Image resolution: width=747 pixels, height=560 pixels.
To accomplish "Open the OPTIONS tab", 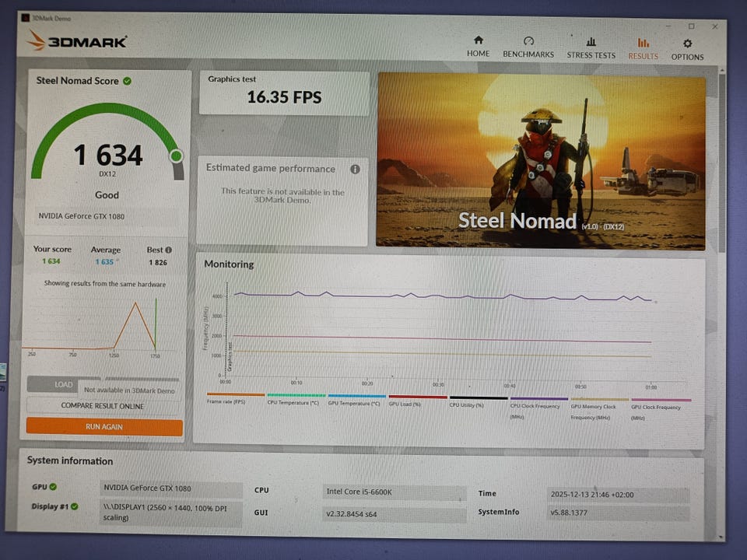I will click(x=687, y=50).
